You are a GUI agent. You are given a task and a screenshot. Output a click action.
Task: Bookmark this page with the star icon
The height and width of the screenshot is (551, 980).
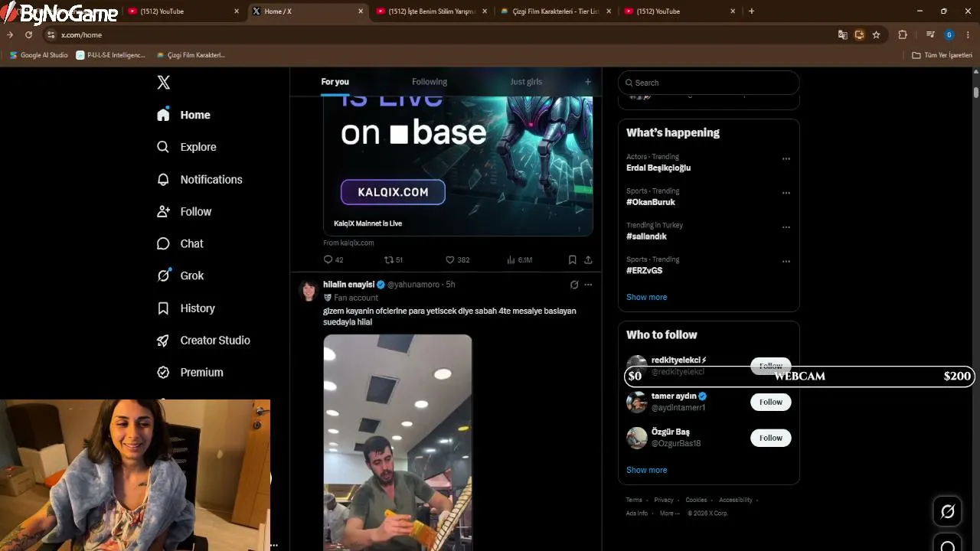(876, 34)
